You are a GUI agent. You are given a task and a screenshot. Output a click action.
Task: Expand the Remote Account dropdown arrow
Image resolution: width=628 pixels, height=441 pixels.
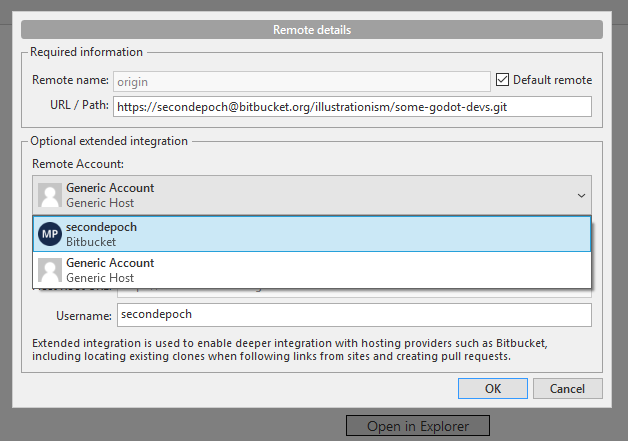(x=581, y=195)
